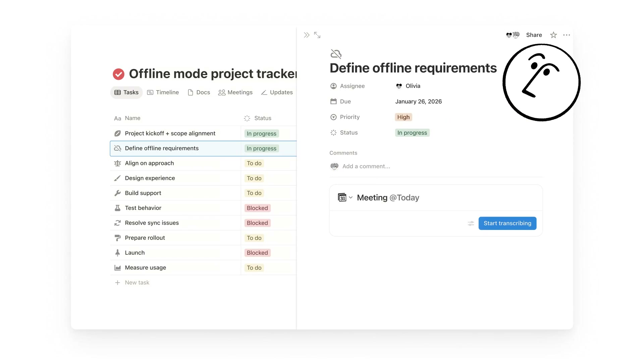Change Test behavior Blocked status
The height and width of the screenshot is (362, 644).
point(257,208)
